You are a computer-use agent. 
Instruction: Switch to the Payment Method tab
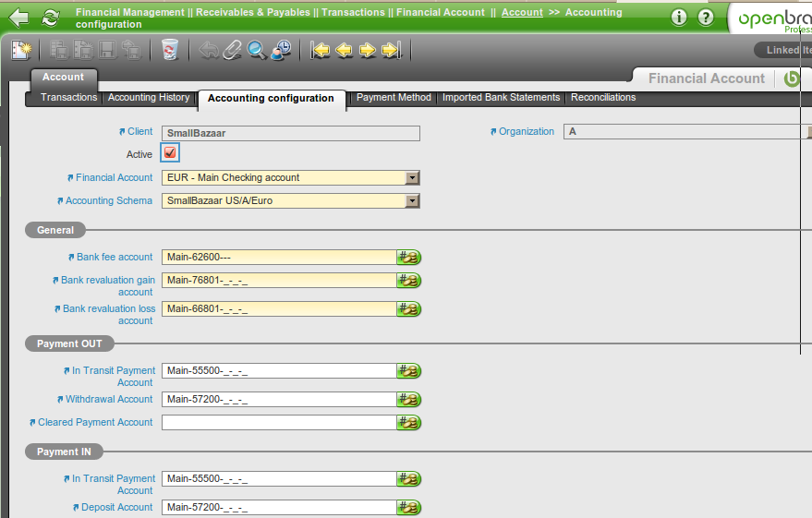[394, 98]
